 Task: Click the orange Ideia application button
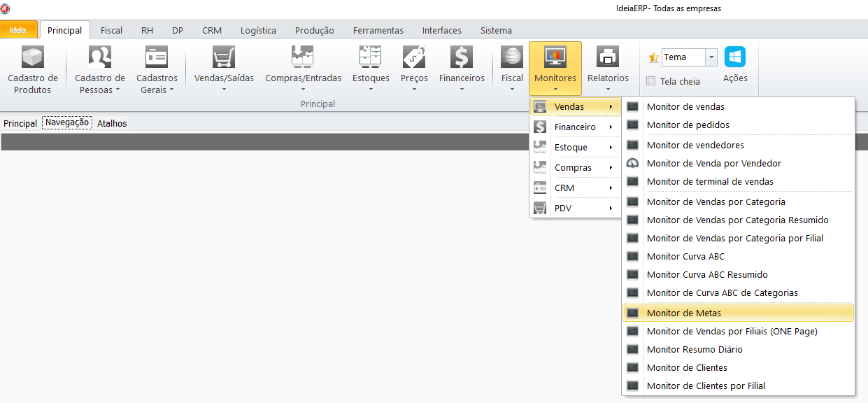click(18, 30)
